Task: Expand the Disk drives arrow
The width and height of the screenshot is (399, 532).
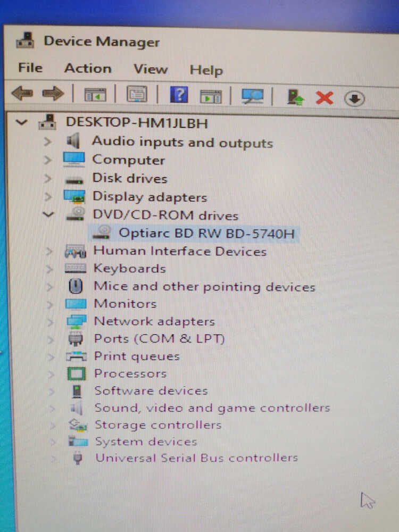Action: click(47, 178)
